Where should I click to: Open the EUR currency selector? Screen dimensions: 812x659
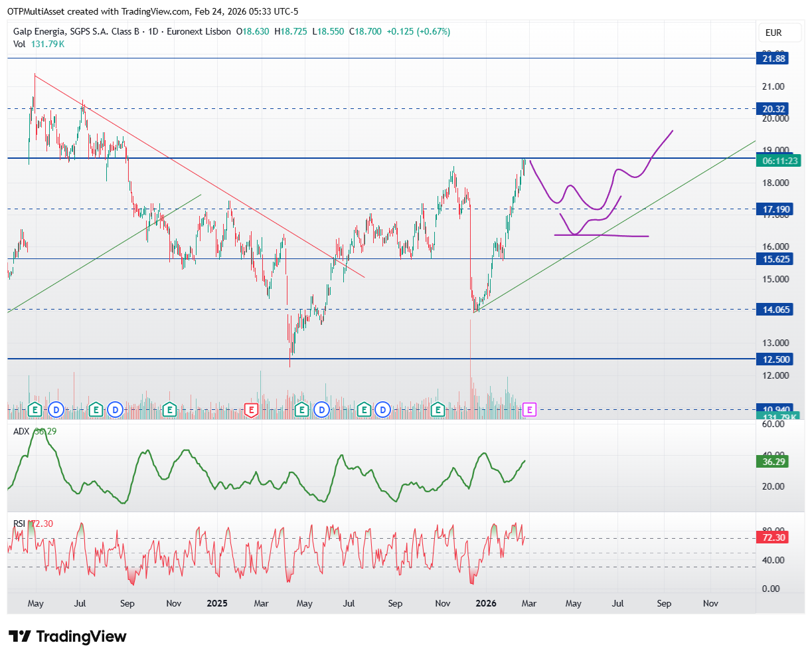pyautogui.click(x=773, y=33)
